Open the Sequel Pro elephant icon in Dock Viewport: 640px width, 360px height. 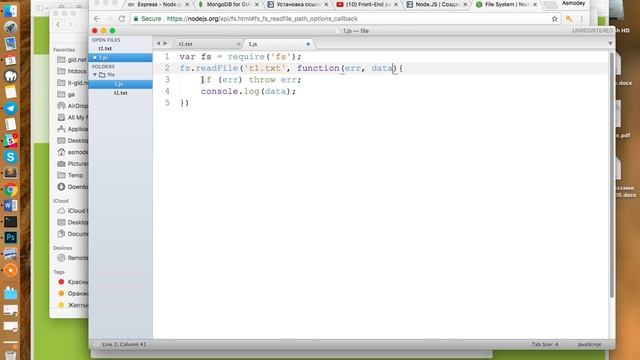click(x=10, y=76)
